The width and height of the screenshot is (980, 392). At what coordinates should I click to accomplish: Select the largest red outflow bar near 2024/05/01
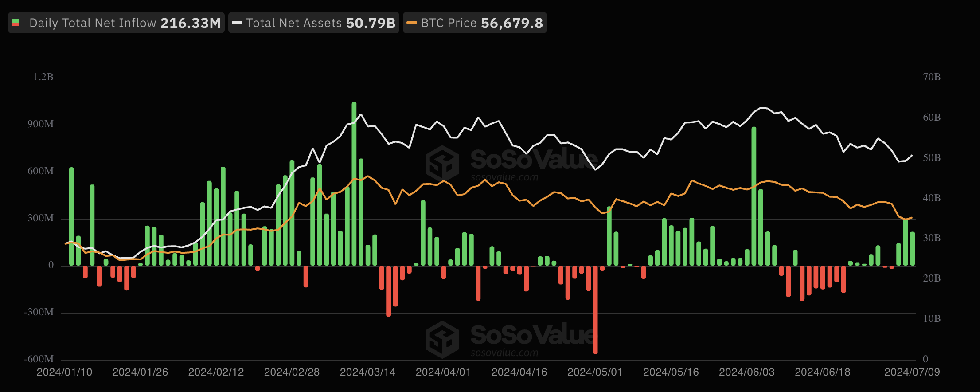pyautogui.click(x=595, y=310)
